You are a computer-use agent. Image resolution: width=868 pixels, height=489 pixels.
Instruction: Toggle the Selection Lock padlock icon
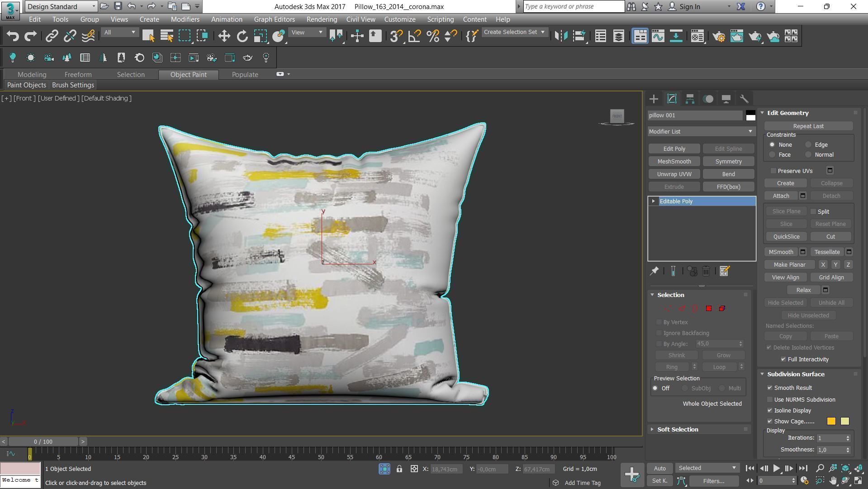(399, 469)
